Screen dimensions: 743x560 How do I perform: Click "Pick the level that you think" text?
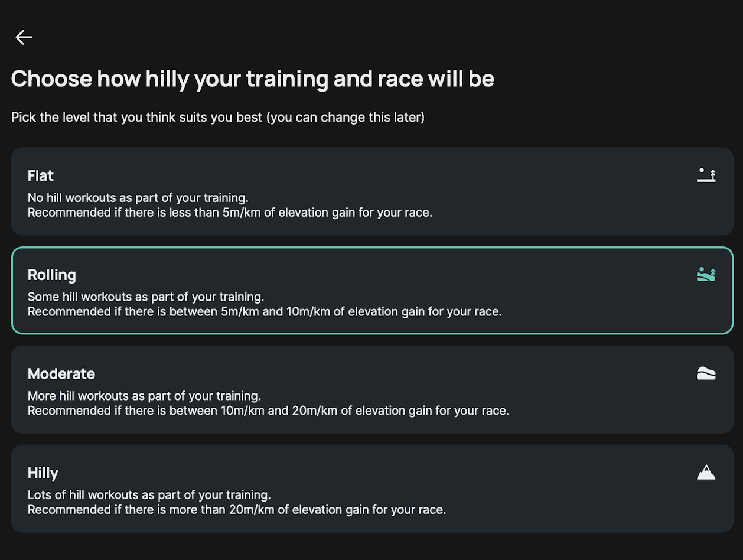(136, 118)
